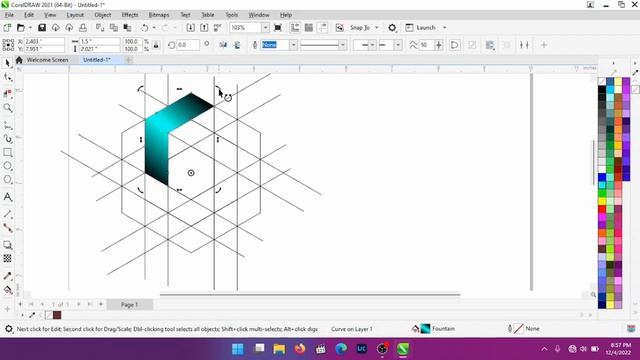The height and width of the screenshot is (360, 640).
Task: Pick the black swatch in the palette
Action: click(x=602, y=89)
